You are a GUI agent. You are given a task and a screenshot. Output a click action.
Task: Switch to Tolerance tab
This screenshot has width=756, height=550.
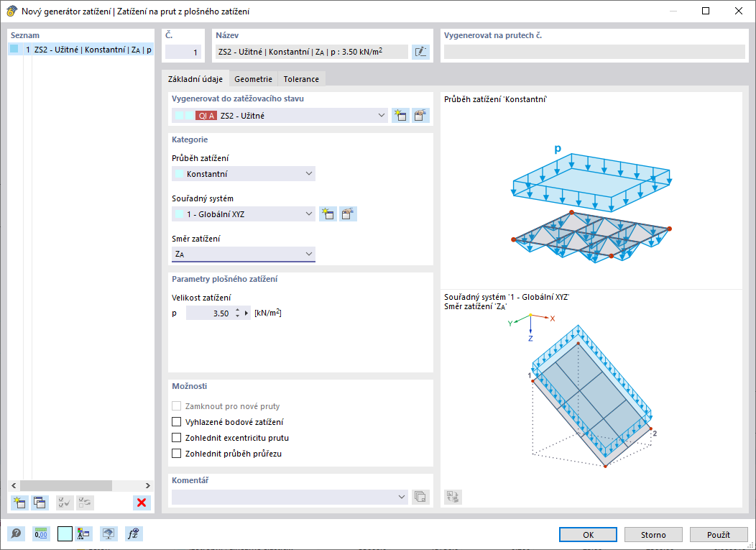(301, 79)
